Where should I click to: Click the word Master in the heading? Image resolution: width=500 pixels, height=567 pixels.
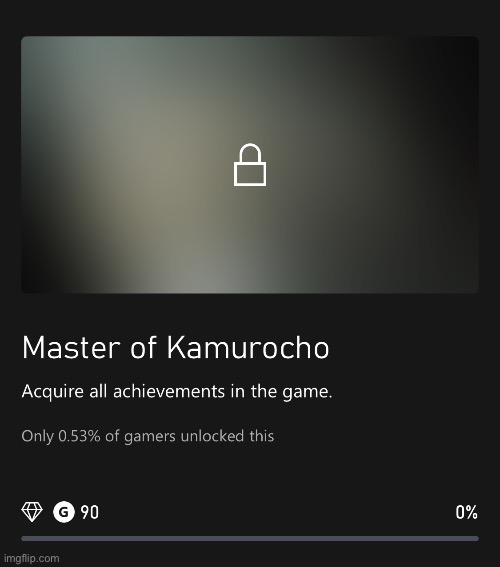click(x=71, y=348)
